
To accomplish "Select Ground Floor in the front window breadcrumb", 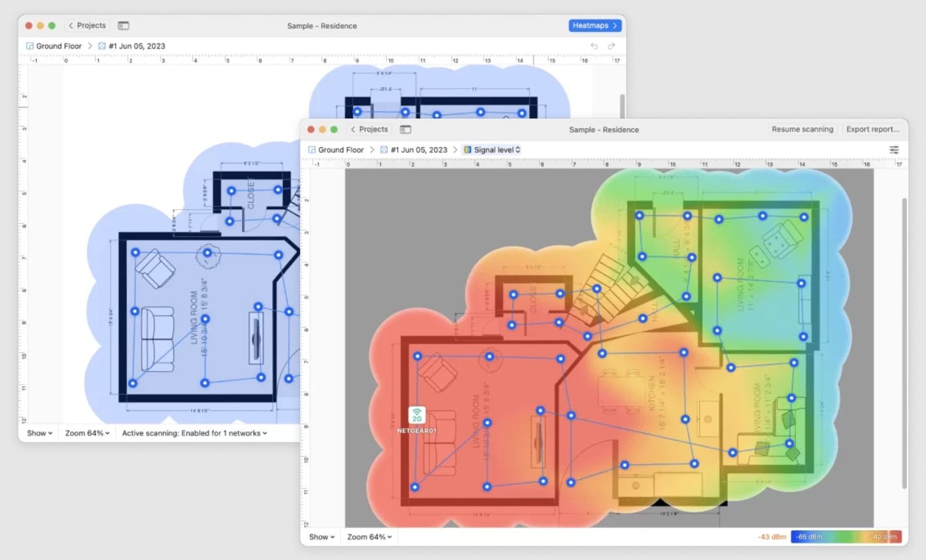I will (x=341, y=150).
